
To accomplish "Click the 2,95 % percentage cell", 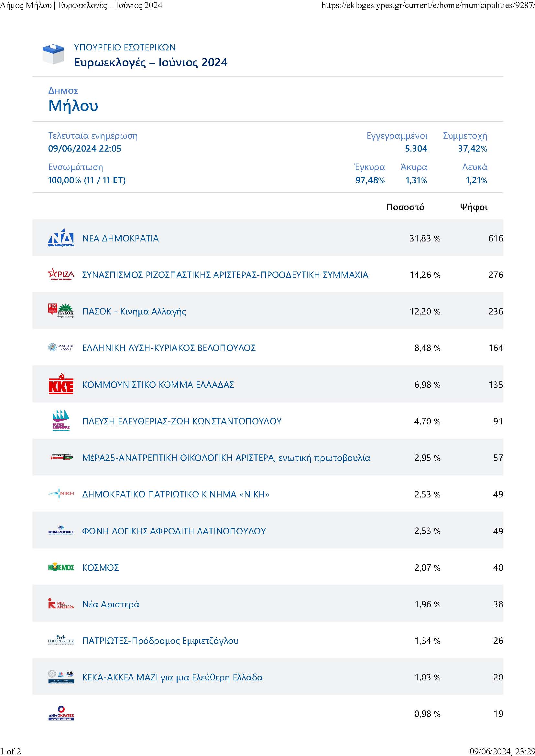I will [x=427, y=458].
